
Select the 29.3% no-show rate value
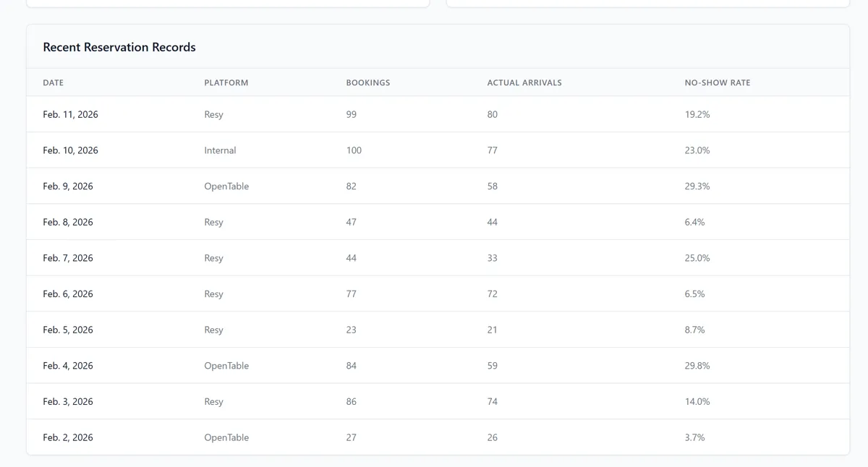tap(697, 186)
